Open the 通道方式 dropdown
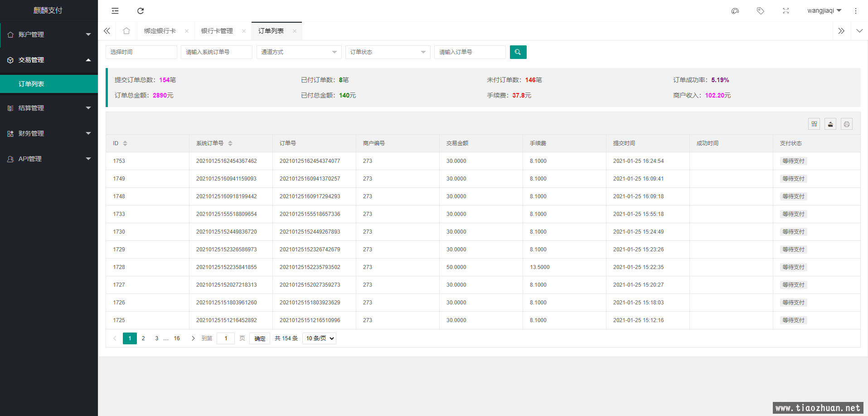Image resolution: width=868 pixels, height=416 pixels. pos(299,52)
